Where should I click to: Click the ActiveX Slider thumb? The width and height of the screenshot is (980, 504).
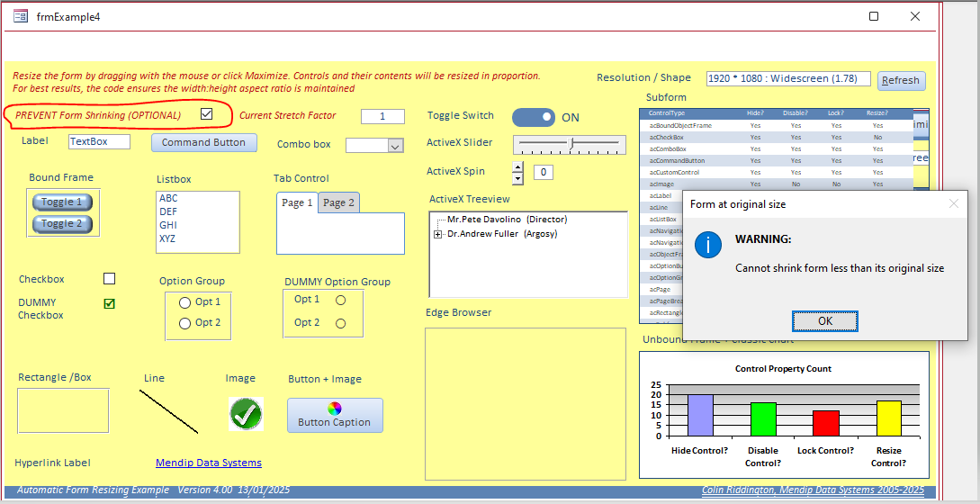point(571,144)
